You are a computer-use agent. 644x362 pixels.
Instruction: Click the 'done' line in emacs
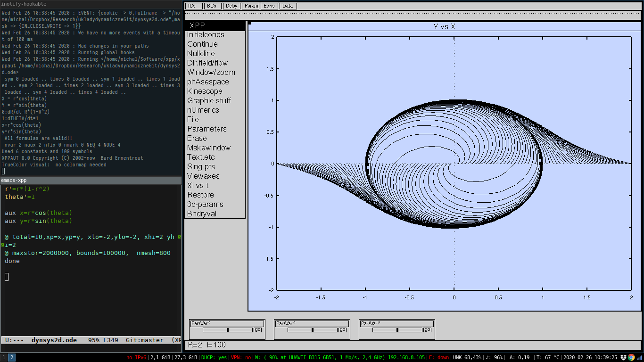(x=12, y=261)
